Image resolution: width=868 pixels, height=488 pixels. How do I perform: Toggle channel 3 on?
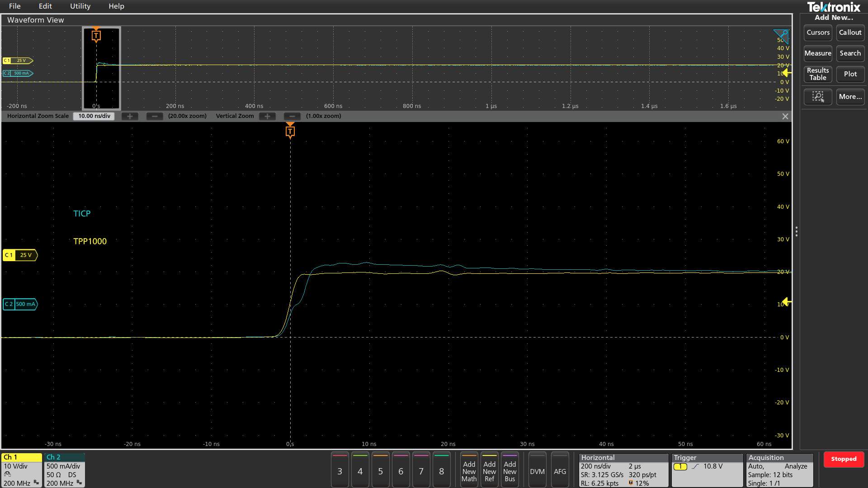point(340,471)
